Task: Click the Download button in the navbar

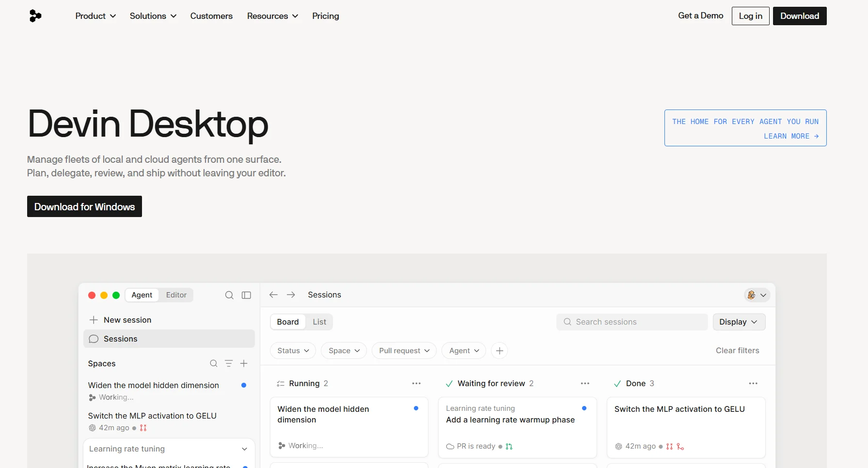Action: point(800,16)
